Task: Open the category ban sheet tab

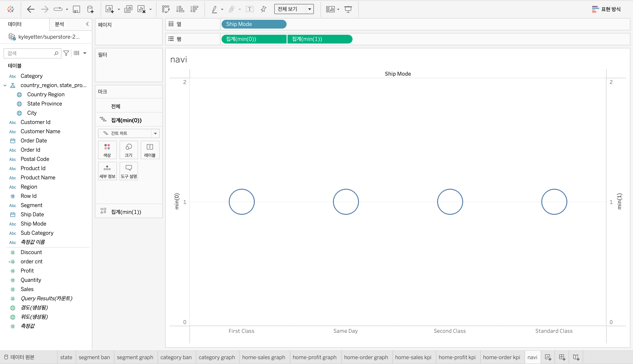Action: (176, 357)
